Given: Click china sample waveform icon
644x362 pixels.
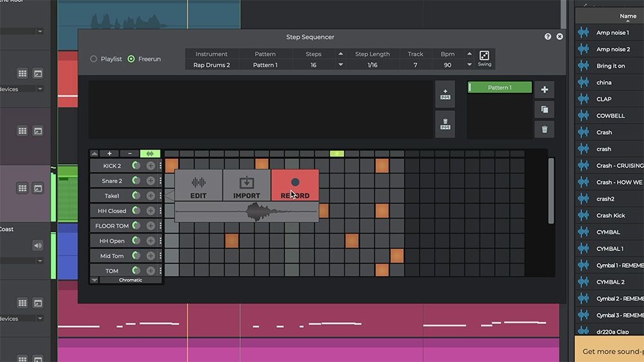Looking at the screenshot, I should [x=583, y=82].
